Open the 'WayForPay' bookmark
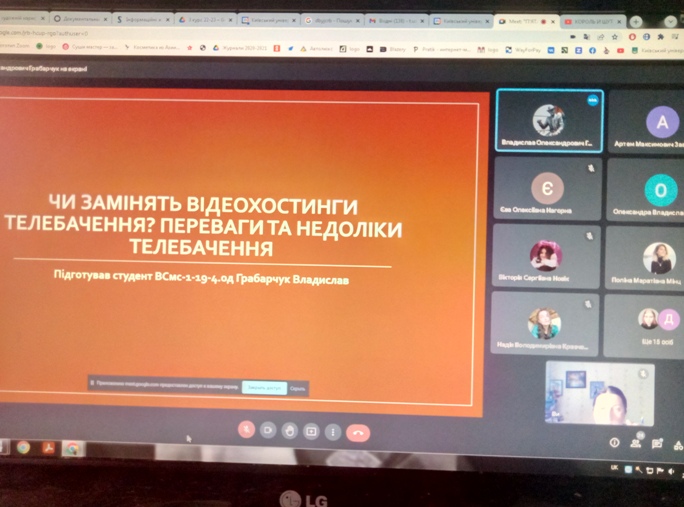This screenshot has width=684, height=507. click(x=523, y=50)
